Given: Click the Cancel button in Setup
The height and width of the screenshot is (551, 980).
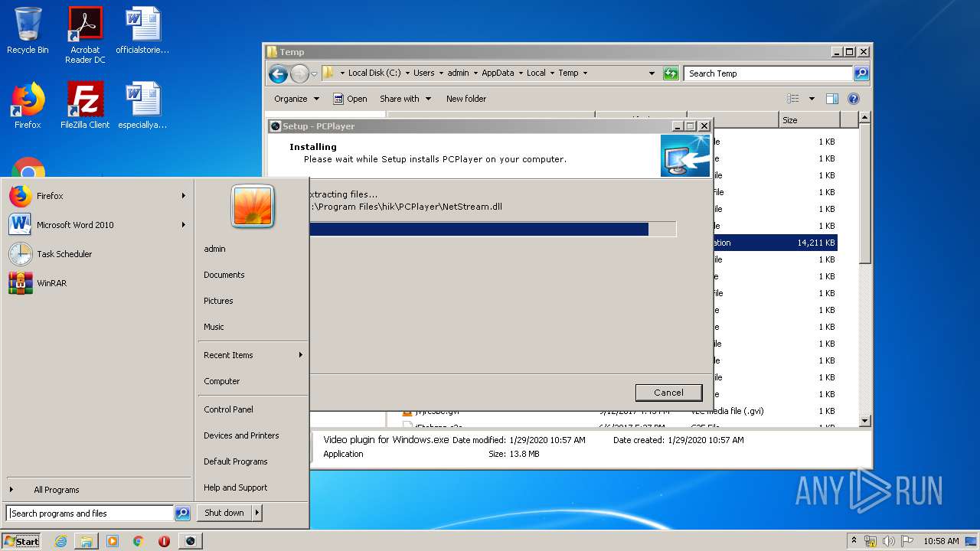Looking at the screenshot, I should [x=668, y=393].
